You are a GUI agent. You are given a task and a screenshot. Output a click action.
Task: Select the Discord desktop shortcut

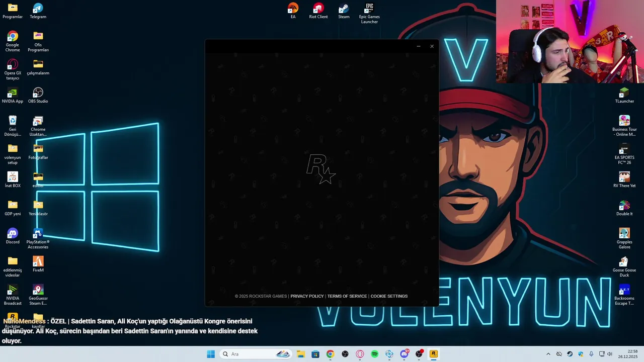tap(13, 236)
